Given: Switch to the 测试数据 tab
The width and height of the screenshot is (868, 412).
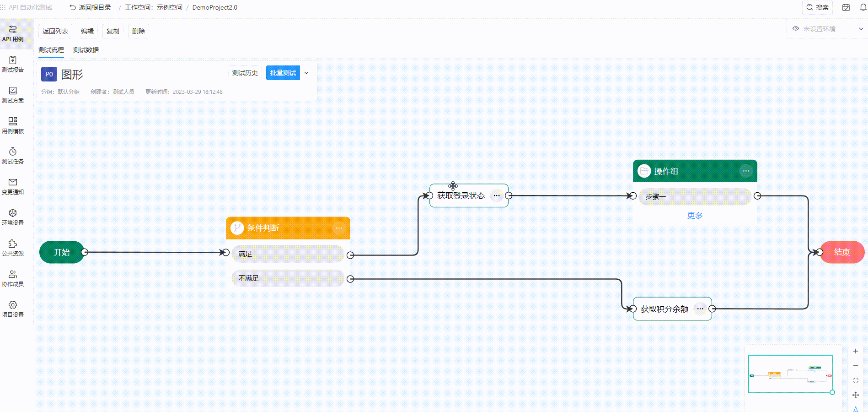Looking at the screenshot, I should (86, 50).
